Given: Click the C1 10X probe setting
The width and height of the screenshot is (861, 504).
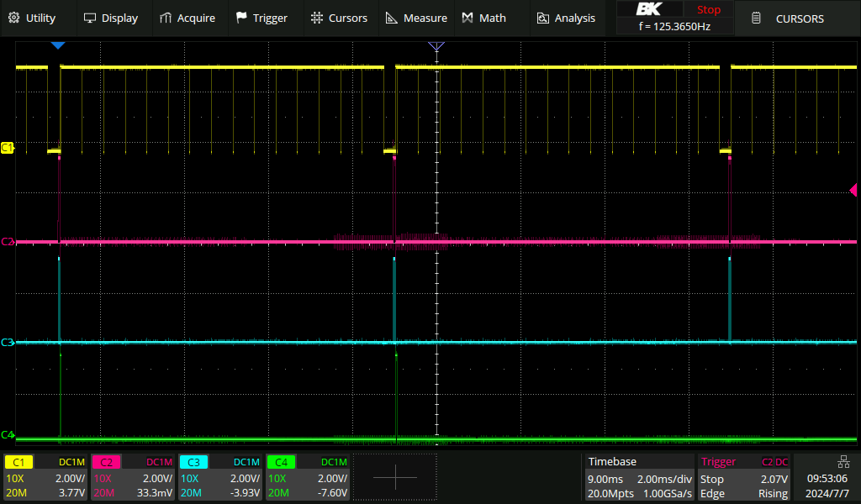Looking at the screenshot, I should [x=15, y=479].
